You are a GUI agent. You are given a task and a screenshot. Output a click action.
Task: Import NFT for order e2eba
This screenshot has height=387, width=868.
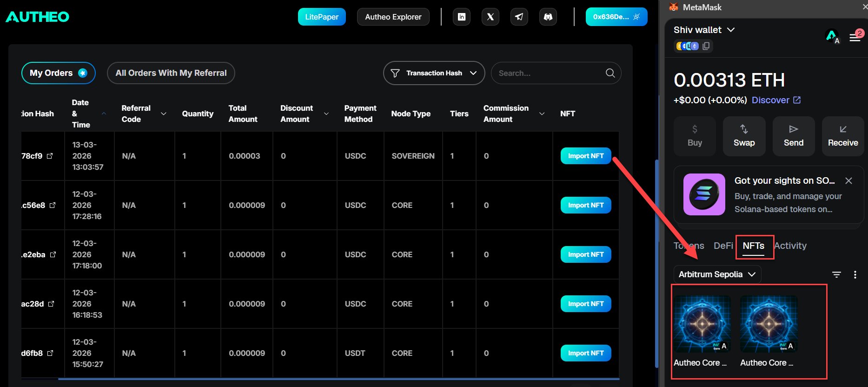point(586,254)
